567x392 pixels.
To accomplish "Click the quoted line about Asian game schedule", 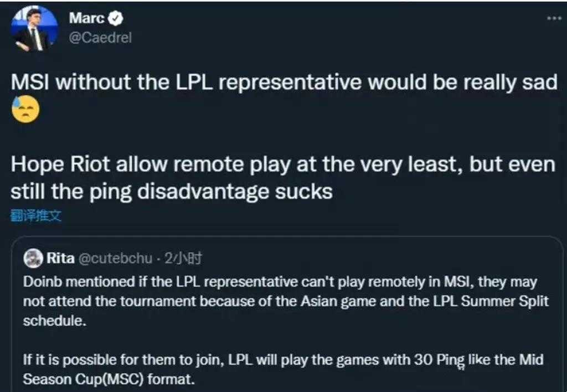I will pyautogui.click(x=286, y=301).
